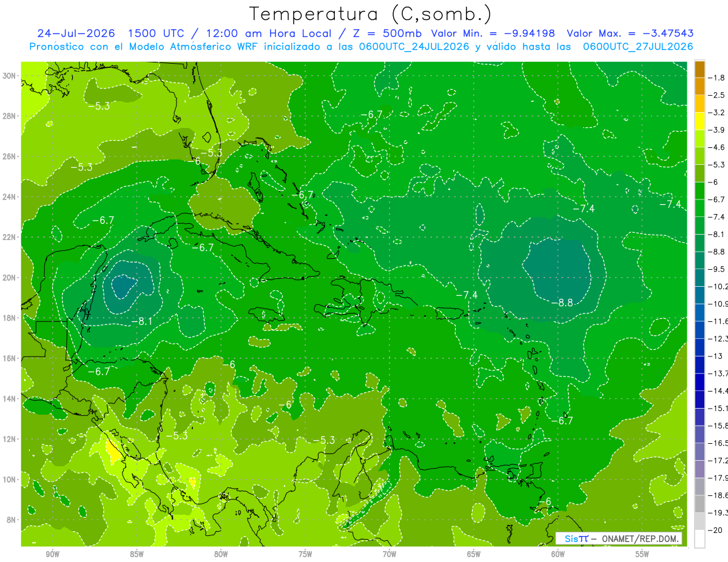Click the 'SisTT - ONAMET/REP.DOM.' credit box
Screen dimensions: 728x562
click(619, 539)
